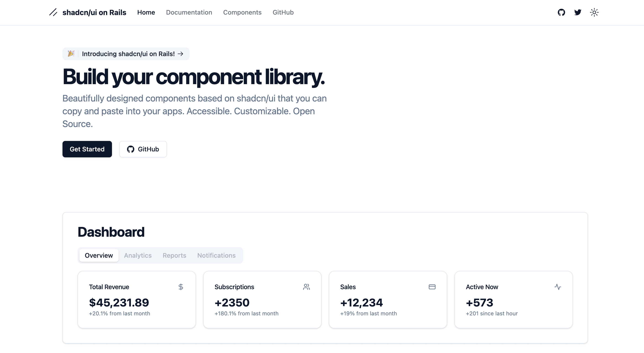Open the Twitter bird icon in header
Viewport: 644px width, 353px height.
point(578,12)
